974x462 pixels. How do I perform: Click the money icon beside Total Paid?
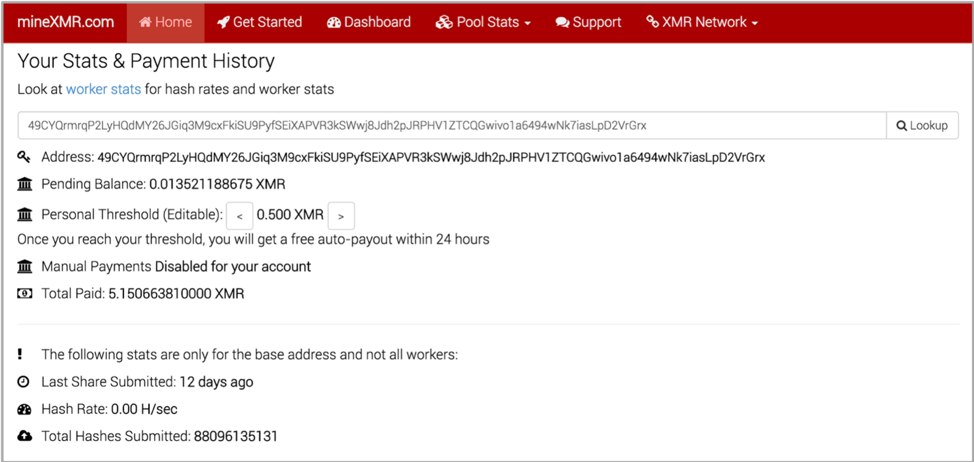[x=24, y=294]
